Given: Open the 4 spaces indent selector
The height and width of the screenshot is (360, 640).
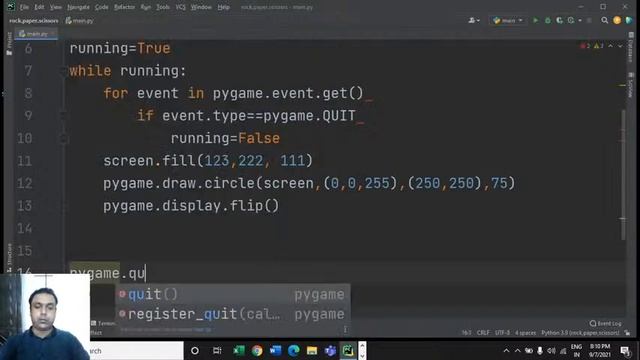Looking at the screenshot, I should click(x=525, y=333).
